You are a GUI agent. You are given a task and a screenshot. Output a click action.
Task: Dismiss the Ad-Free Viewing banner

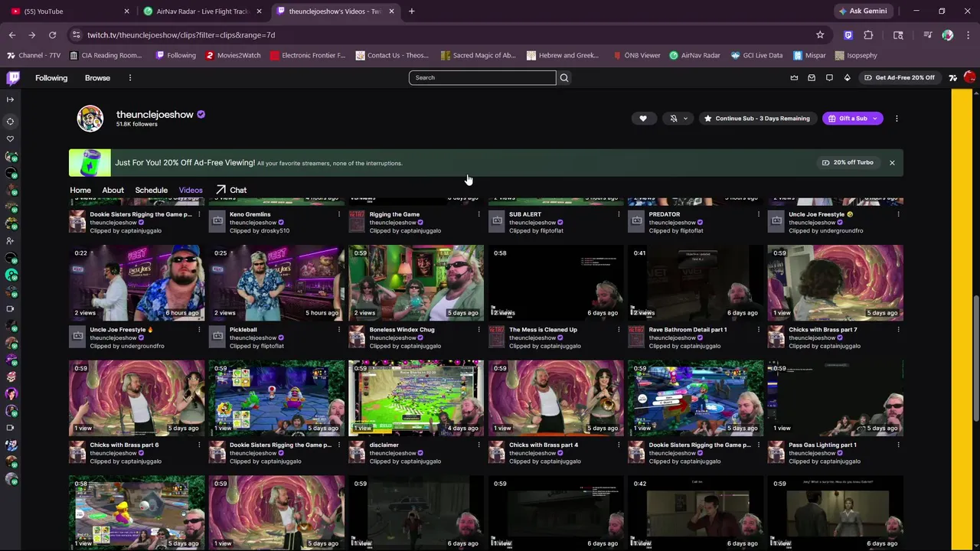click(x=892, y=162)
